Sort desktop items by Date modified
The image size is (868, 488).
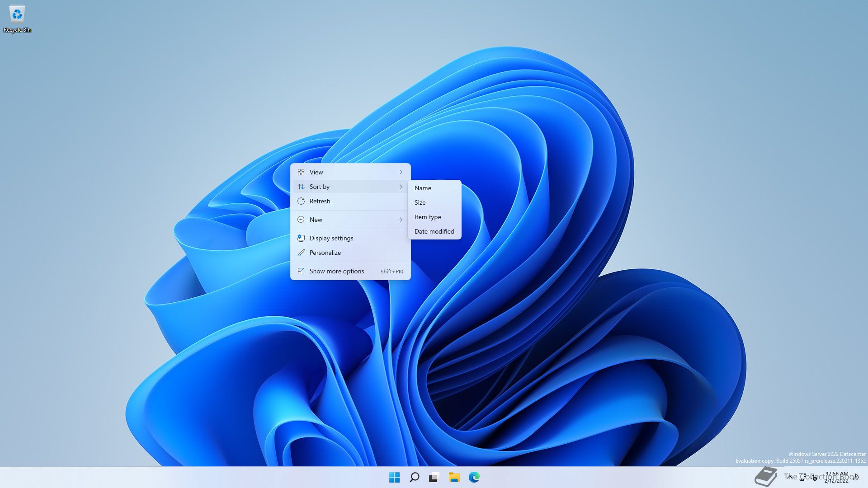pyautogui.click(x=434, y=231)
